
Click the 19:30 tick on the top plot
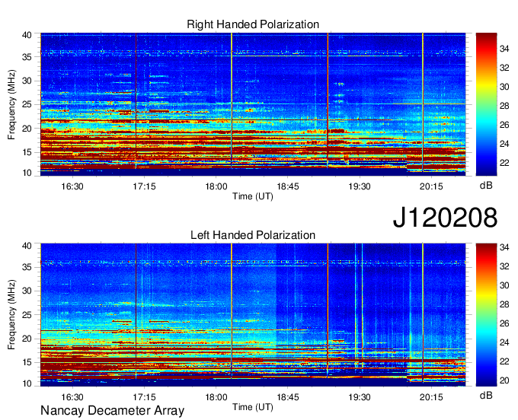(360, 186)
